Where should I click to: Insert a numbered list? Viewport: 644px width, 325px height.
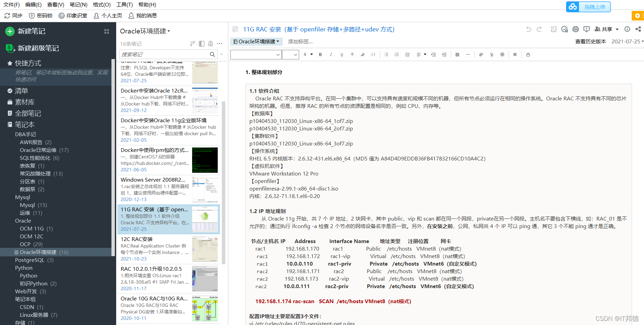tap(397, 55)
